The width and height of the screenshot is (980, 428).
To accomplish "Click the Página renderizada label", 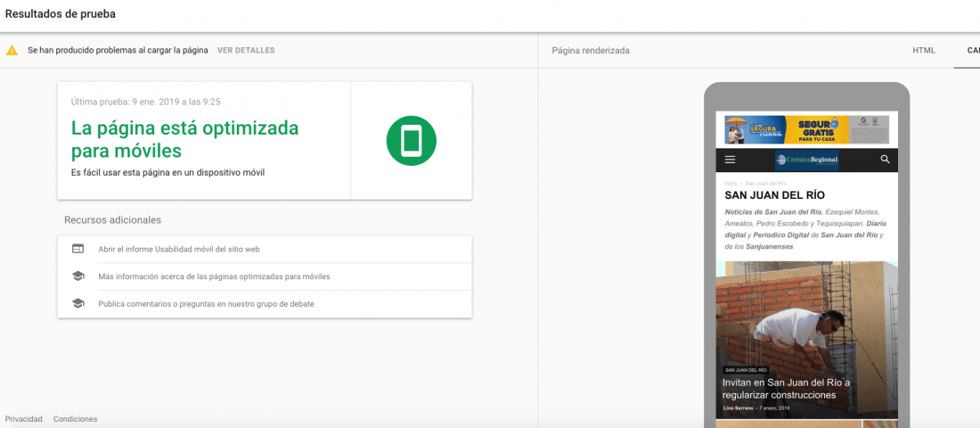I will coord(591,51).
